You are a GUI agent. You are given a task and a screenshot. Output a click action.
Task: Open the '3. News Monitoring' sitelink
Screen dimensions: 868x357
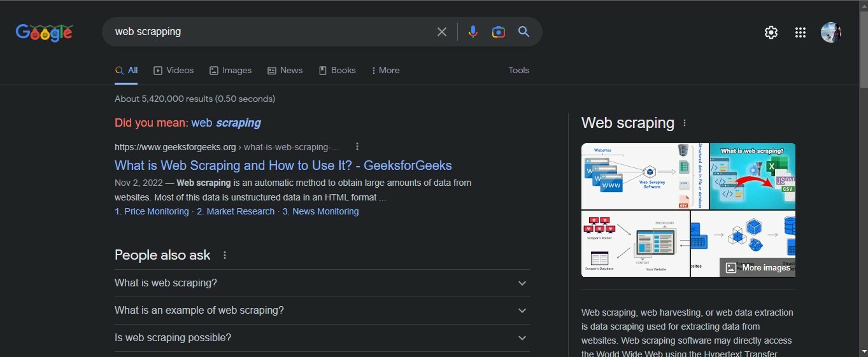point(320,211)
